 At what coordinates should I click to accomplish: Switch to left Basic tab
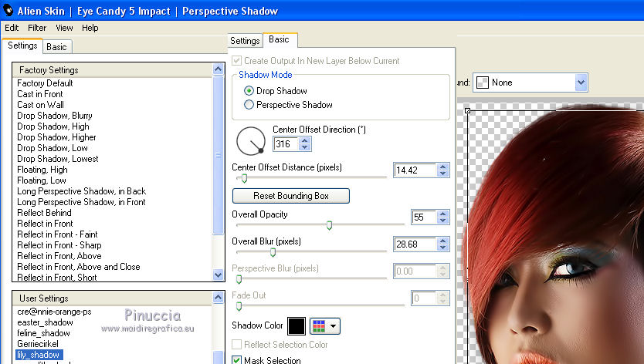(56, 47)
